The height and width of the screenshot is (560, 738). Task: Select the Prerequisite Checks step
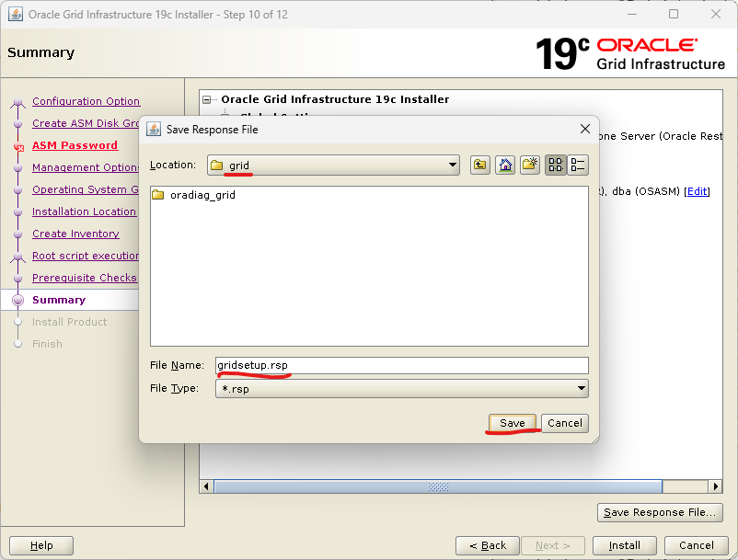pyautogui.click(x=84, y=278)
